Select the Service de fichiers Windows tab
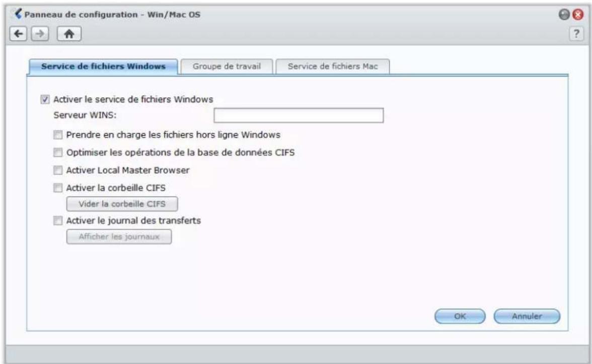This screenshot has width=592, height=364. pyautogui.click(x=103, y=66)
